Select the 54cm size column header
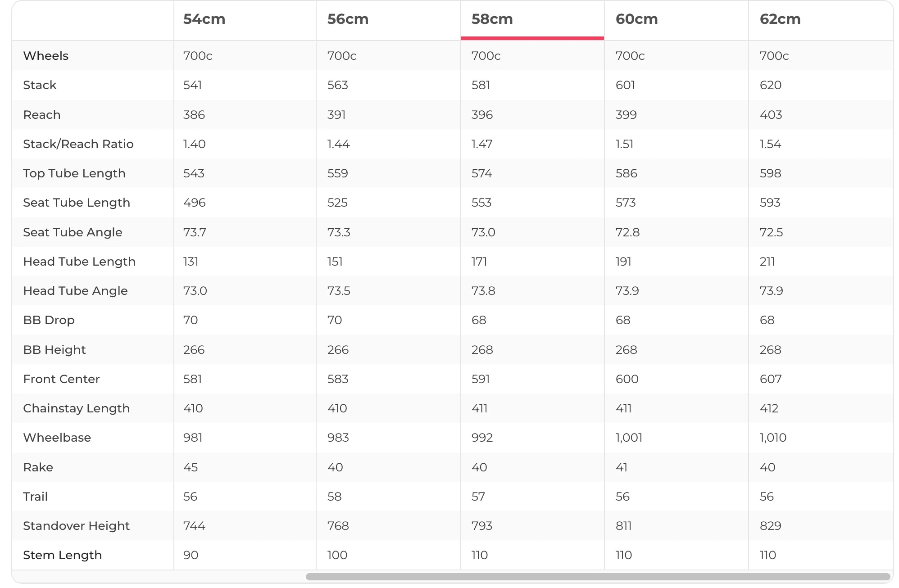 (x=204, y=19)
